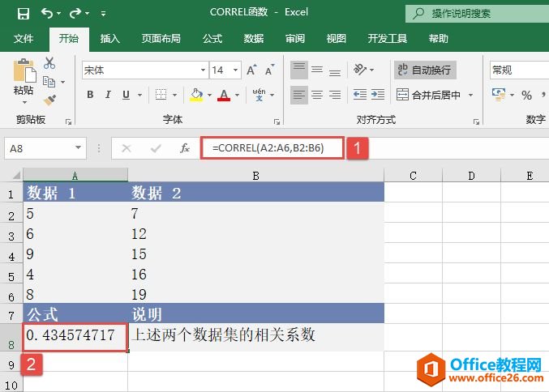549x392 pixels.
Task: Click the Cancel X formula bar icon
Action: pos(127,148)
